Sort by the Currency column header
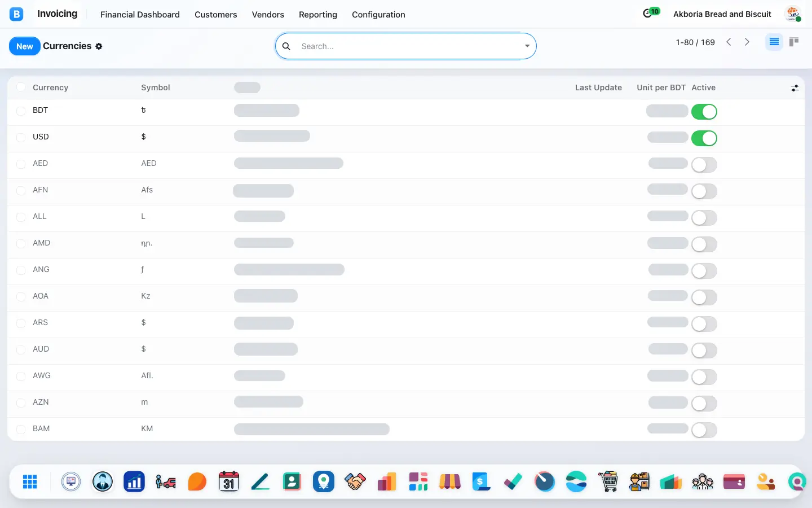 pos(50,87)
